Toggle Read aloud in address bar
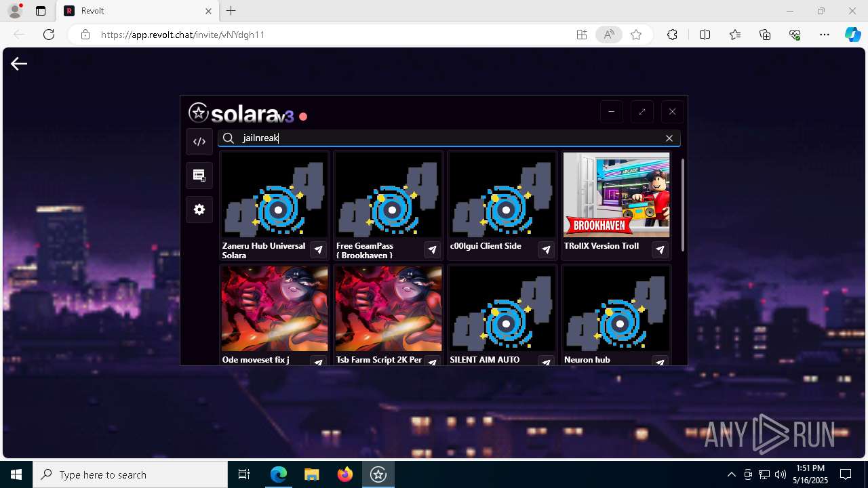 tap(609, 35)
